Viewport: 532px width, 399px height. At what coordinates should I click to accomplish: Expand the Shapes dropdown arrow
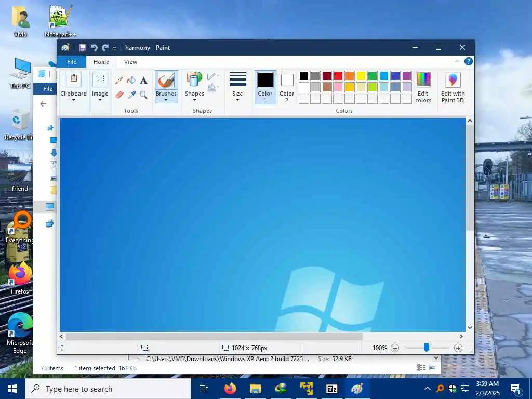click(x=194, y=100)
